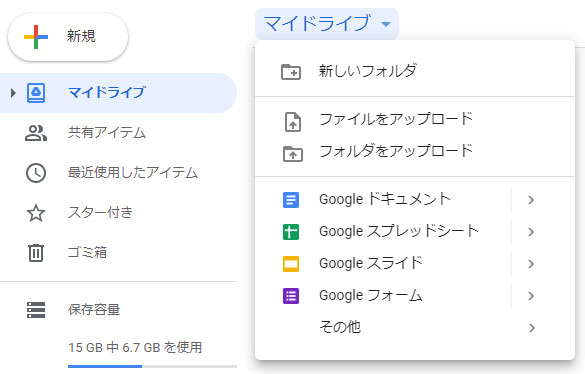Image resolution: width=585 pixels, height=374 pixels.
Task: Click the 15 GB 中 6.7 GB を使用 text
Action: click(x=135, y=348)
